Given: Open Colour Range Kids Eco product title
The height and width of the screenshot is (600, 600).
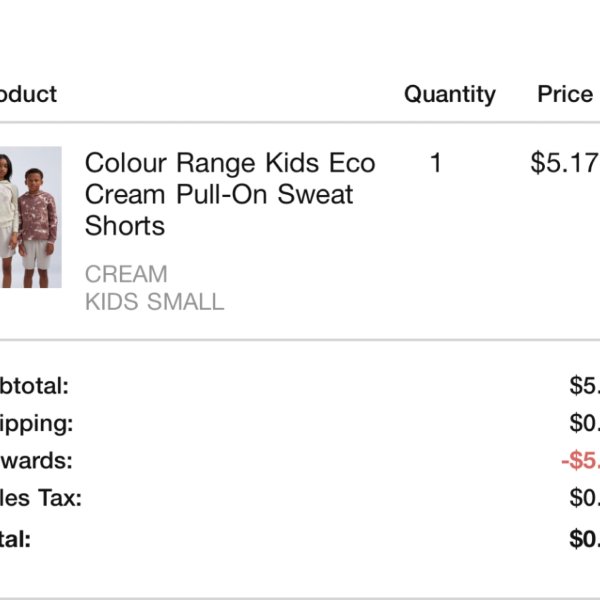Looking at the screenshot, I should (x=230, y=194).
